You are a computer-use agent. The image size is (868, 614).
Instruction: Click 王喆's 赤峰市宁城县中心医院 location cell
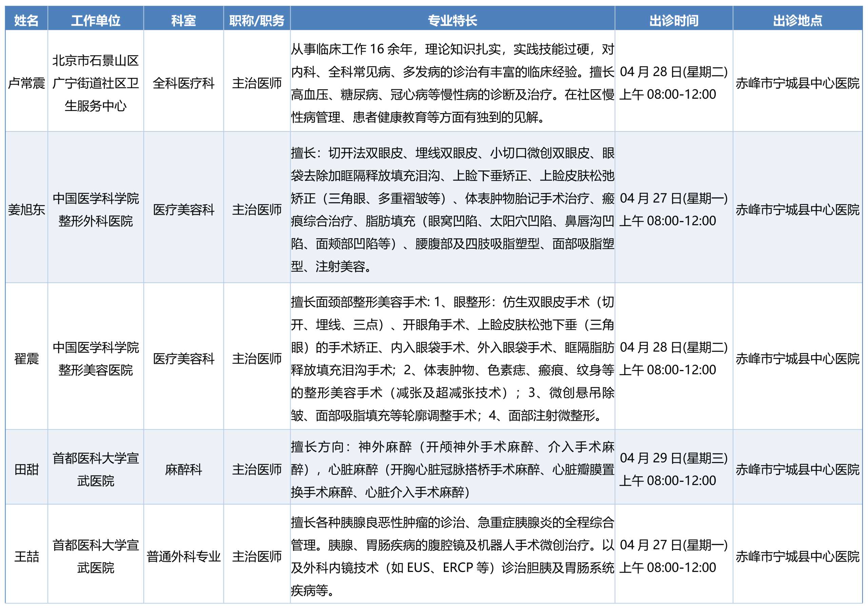click(797, 556)
